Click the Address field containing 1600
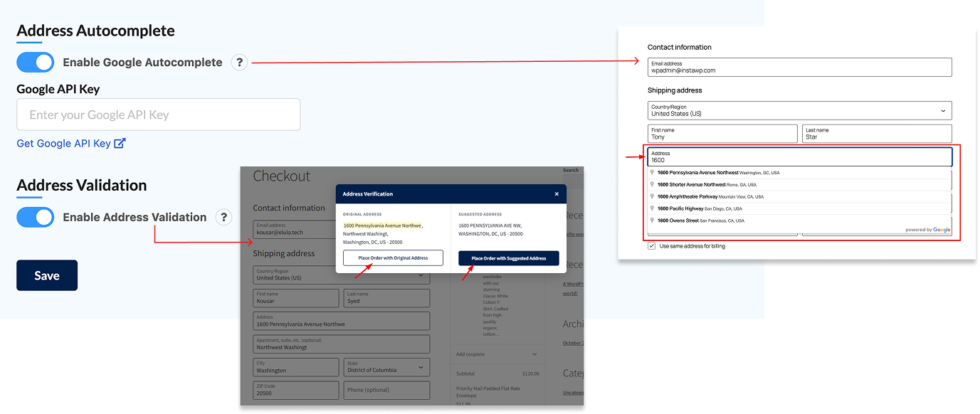The image size is (980, 414). coord(799,156)
